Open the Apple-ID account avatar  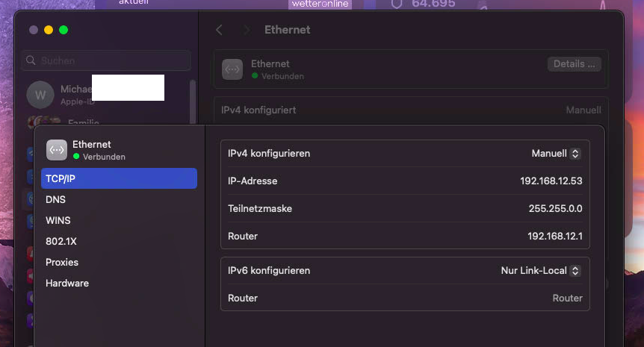click(40, 95)
